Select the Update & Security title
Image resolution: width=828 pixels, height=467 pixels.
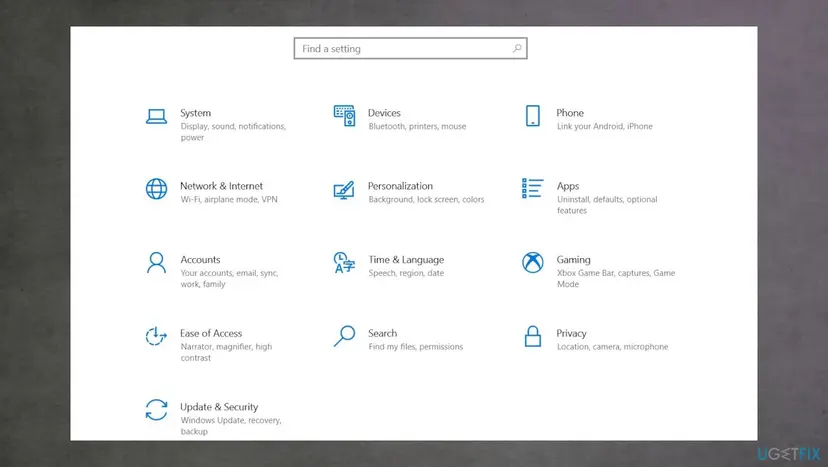(219, 407)
